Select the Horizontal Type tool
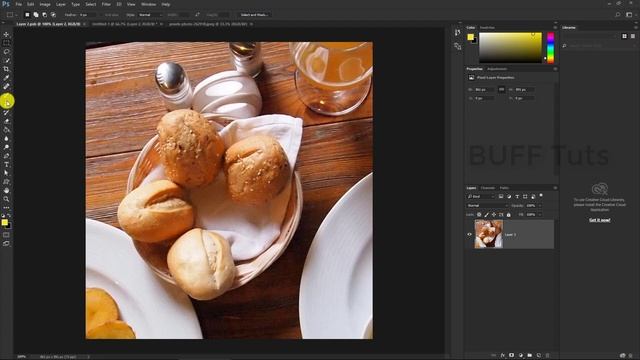This screenshot has width=640, height=360. [6, 164]
